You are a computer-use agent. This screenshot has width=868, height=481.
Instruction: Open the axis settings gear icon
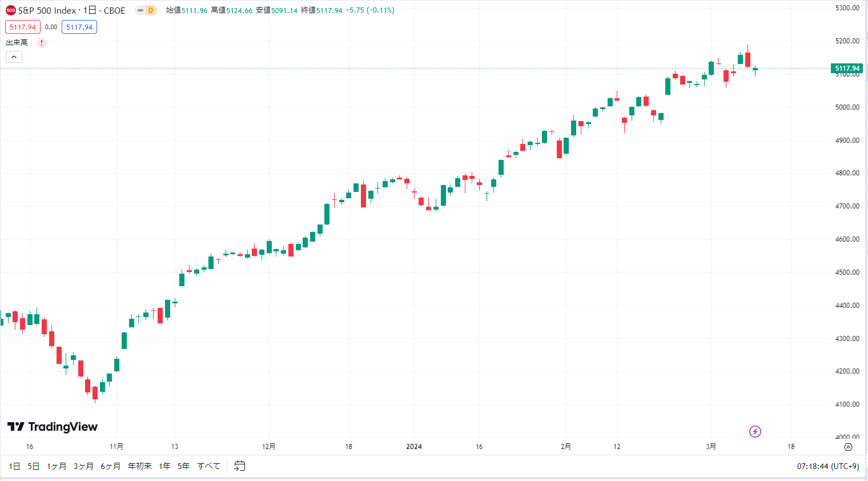(x=848, y=447)
